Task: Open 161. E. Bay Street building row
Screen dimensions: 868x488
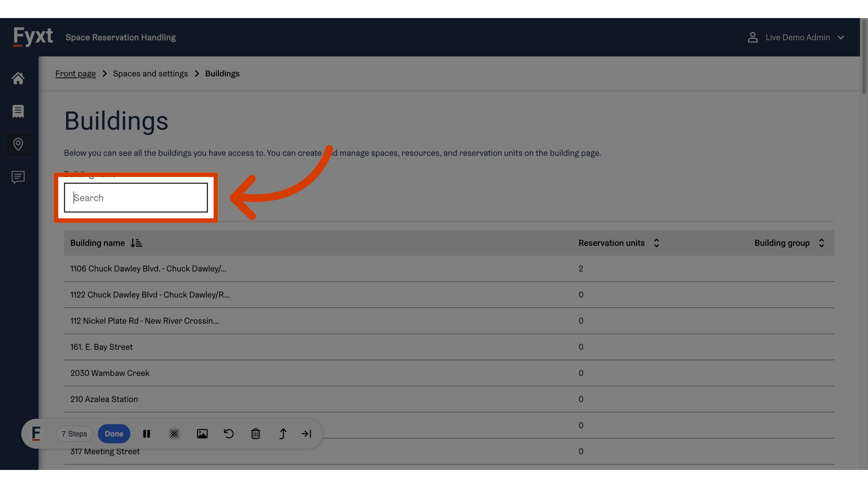Action: (102, 347)
